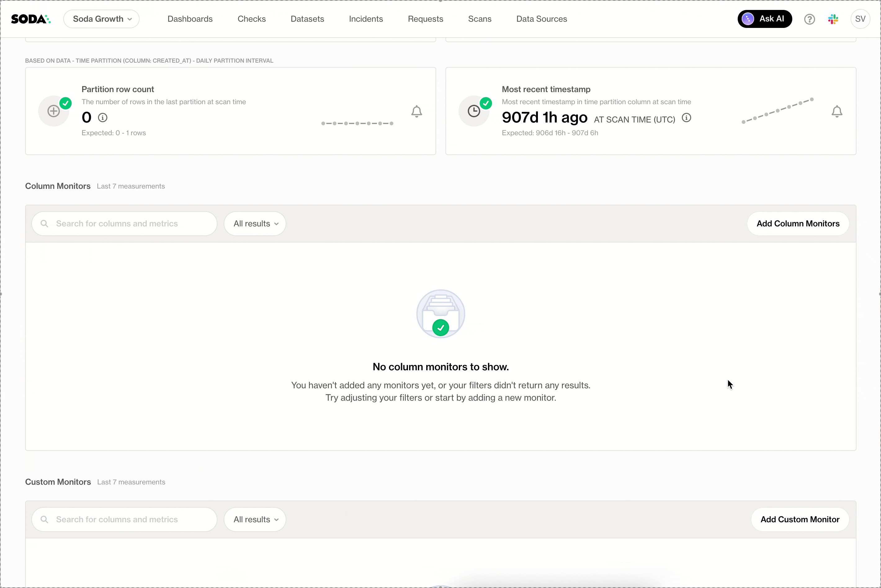Screen dimensions: 881x588
Task: Open Custom Monitors All results filter
Action: [255, 520]
